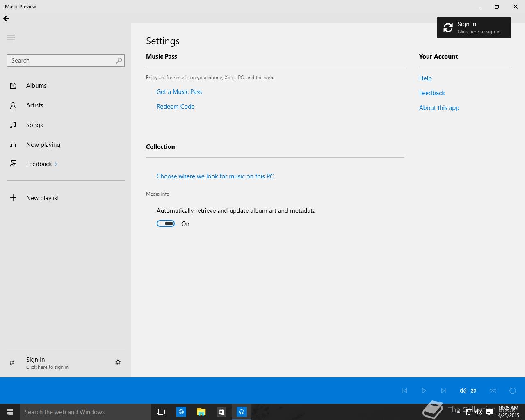
Task: Skip to next track
Action: tap(443, 391)
